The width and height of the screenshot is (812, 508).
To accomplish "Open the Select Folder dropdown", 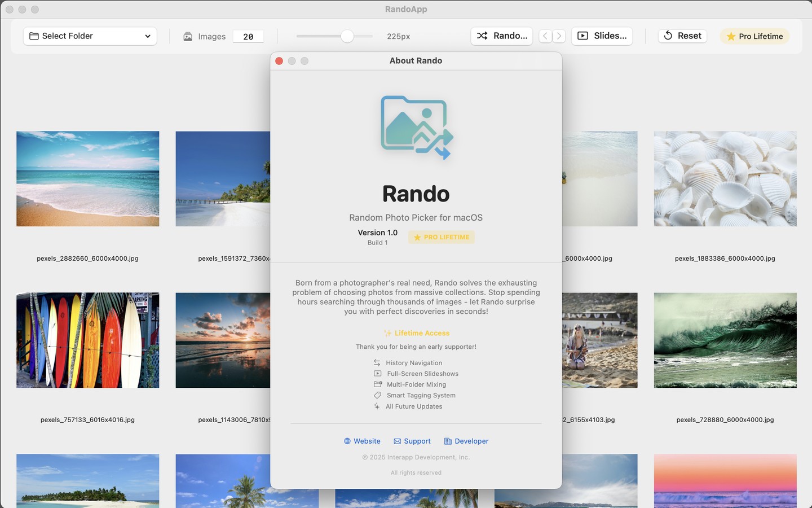I will click(90, 36).
